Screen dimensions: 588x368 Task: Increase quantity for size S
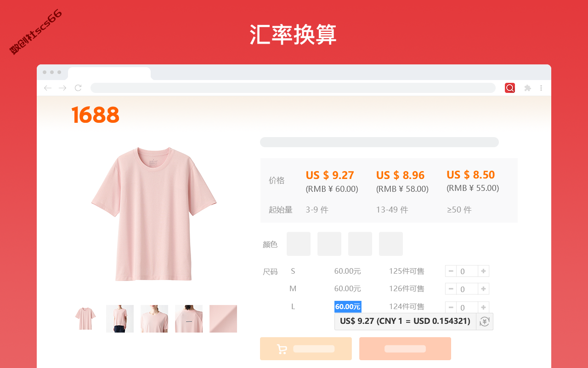484,271
